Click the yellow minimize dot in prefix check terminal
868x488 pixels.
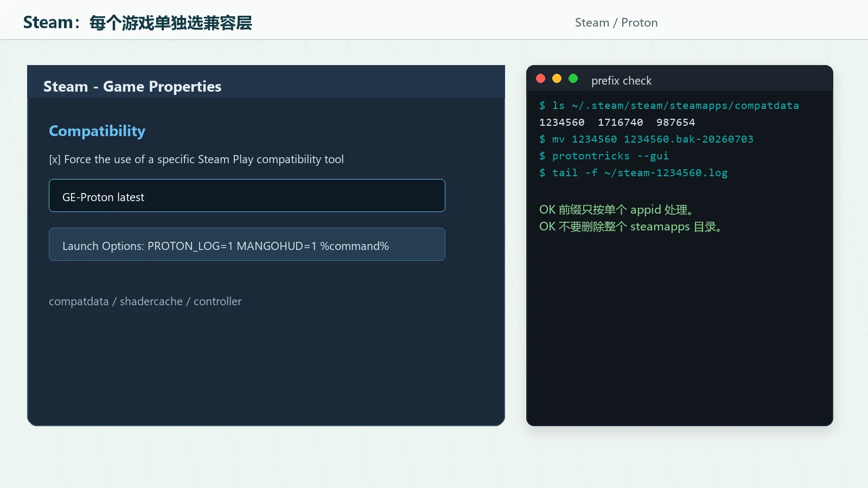pos(557,79)
